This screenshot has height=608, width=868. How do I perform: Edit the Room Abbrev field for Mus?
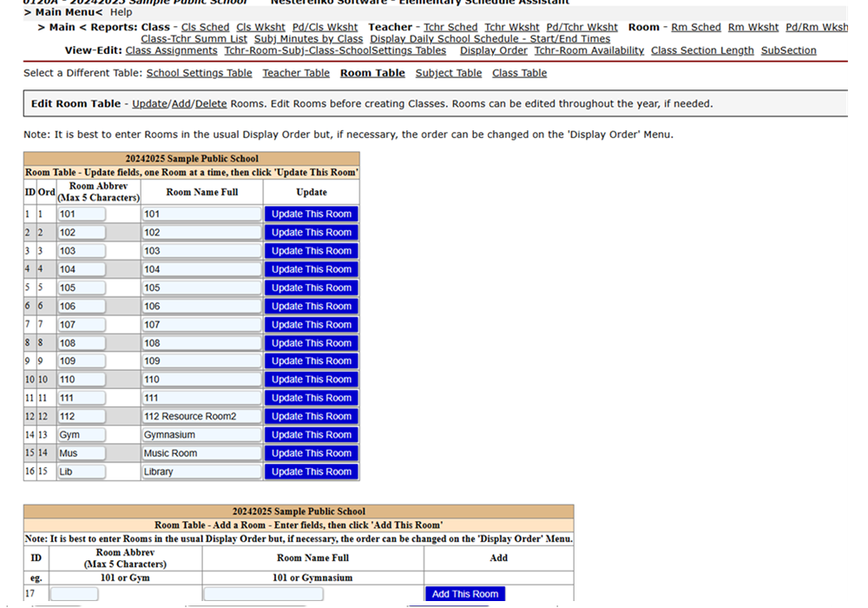point(82,453)
